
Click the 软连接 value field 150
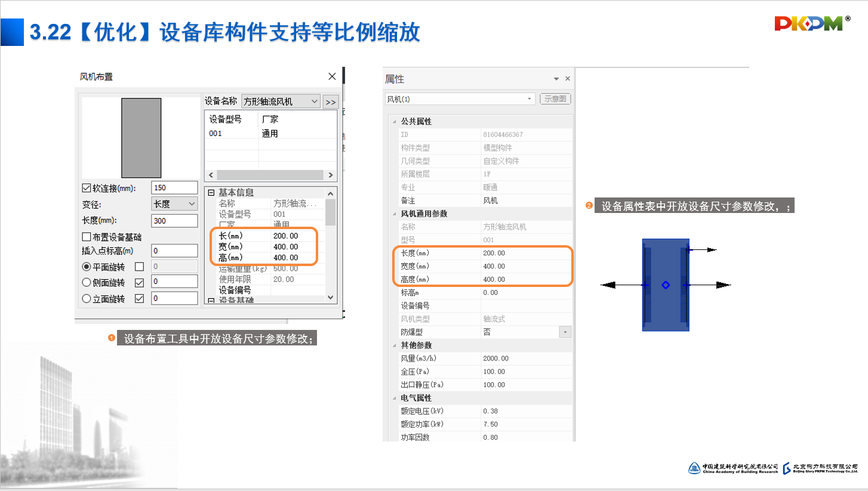click(174, 188)
